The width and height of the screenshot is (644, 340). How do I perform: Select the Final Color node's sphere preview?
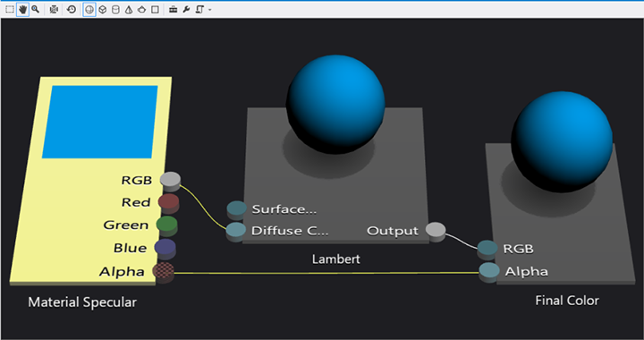pos(562,141)
